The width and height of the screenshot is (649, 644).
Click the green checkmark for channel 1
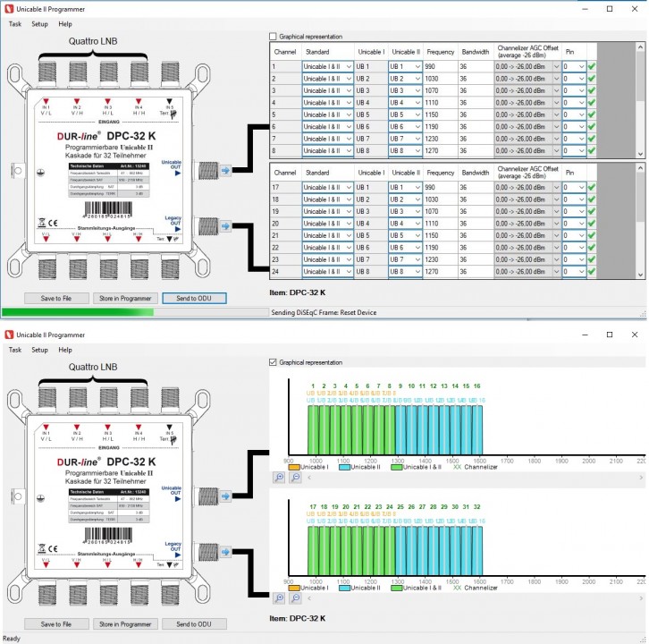592,67
